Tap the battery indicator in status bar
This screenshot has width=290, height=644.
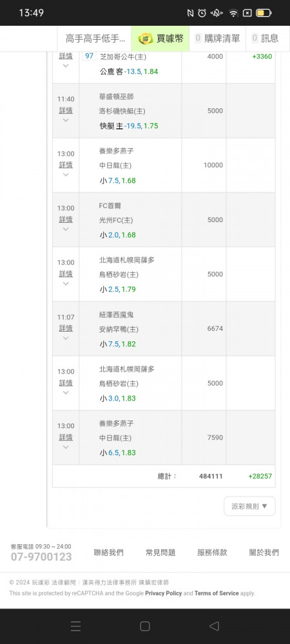(x=264, y=13)
